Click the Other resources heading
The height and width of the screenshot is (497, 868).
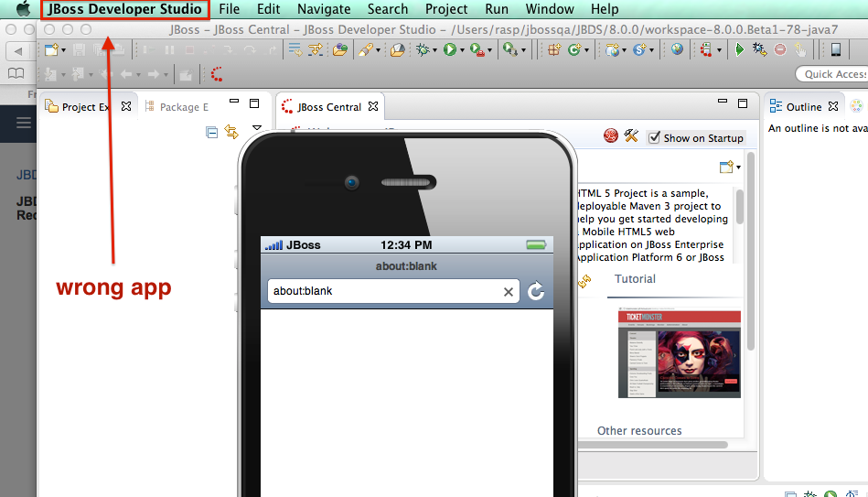point(639,430)
